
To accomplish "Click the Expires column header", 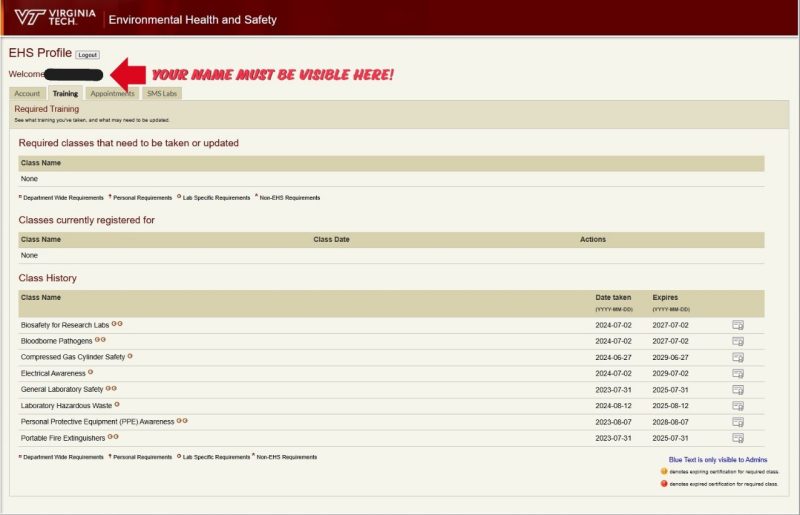I will click(x=665, y=298).
